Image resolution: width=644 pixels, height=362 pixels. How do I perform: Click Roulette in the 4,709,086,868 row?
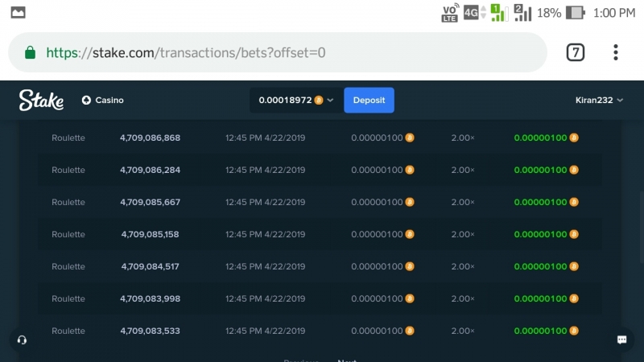tap(68, 138)
